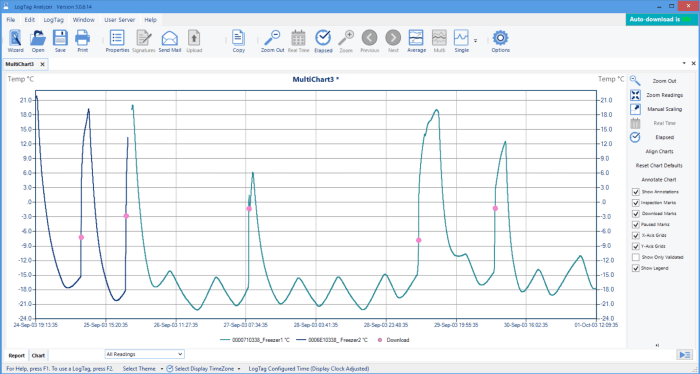Switch to the Chart tab at the bottom
The width and height of the screenshot is (700, 374).
38,356
